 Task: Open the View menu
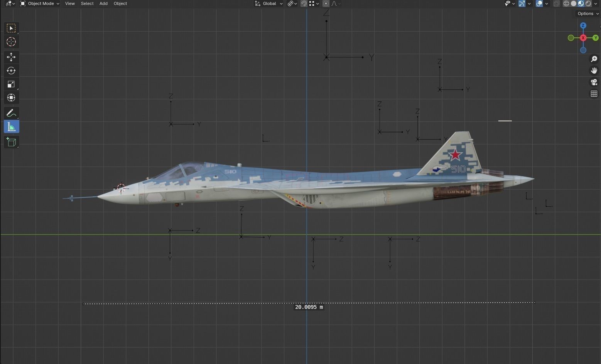[70, 3]
